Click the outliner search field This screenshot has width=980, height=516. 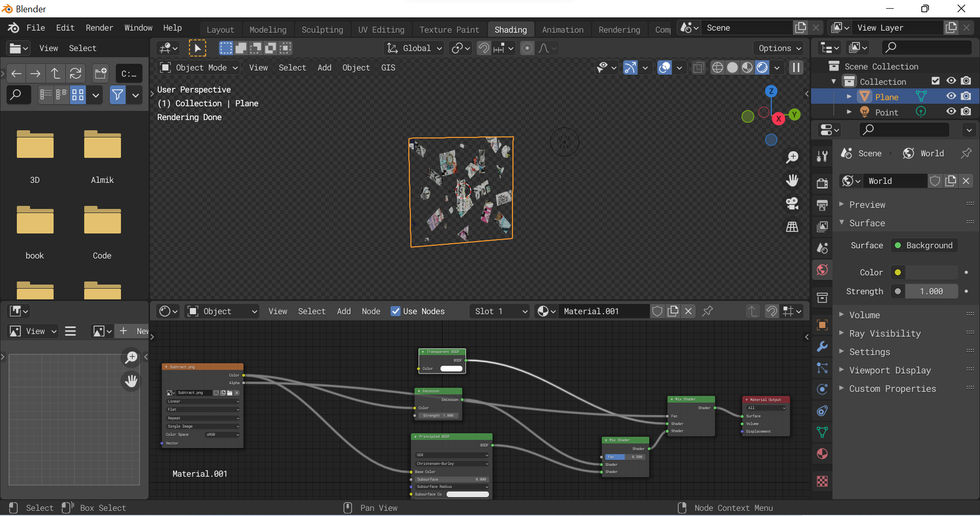click(926, 48)
